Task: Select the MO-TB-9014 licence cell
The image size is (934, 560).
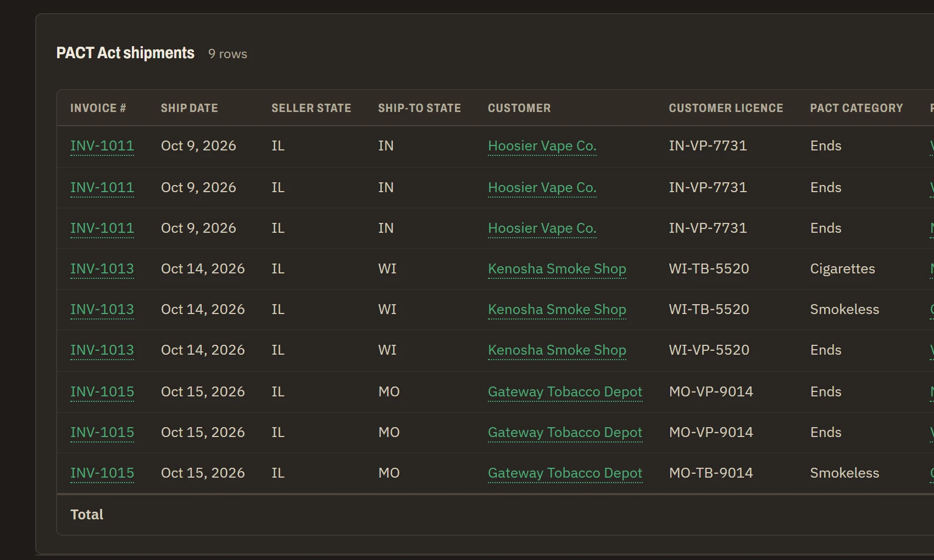Action: pos(711,473)
